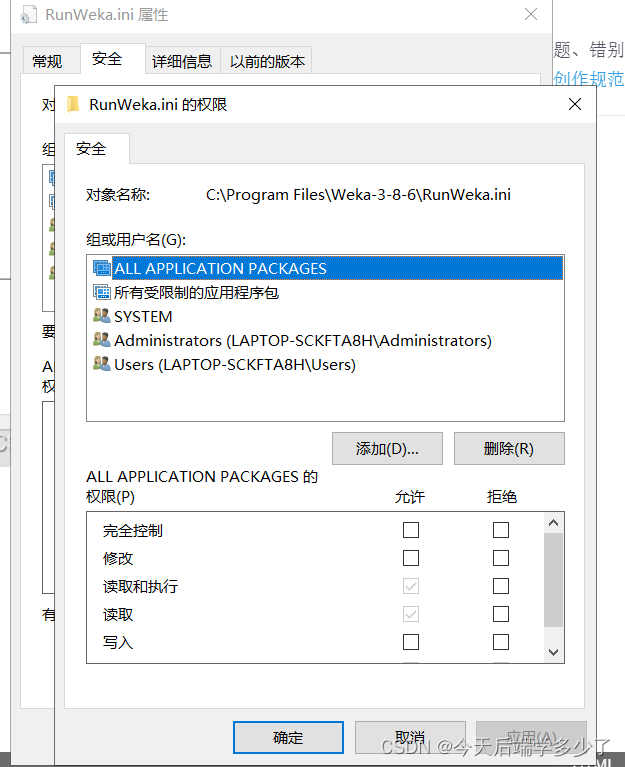Screen dimensions: 625x767
Task: Click the 写入 permission label
Action: click(x=118, y=642)
